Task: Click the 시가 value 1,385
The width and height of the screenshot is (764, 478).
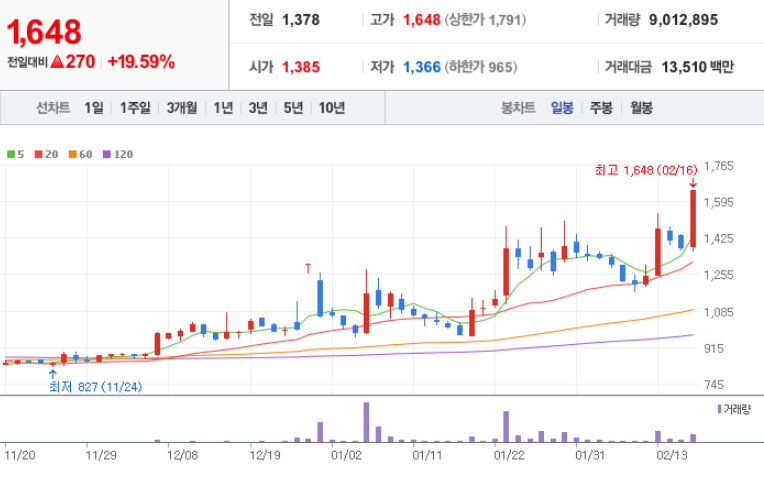Action: [x=301, y=67]
